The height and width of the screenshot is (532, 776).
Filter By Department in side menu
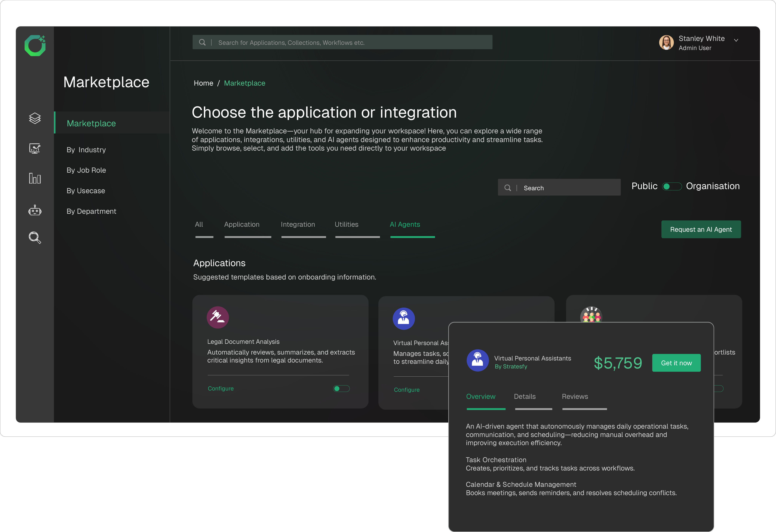(92, 211)
